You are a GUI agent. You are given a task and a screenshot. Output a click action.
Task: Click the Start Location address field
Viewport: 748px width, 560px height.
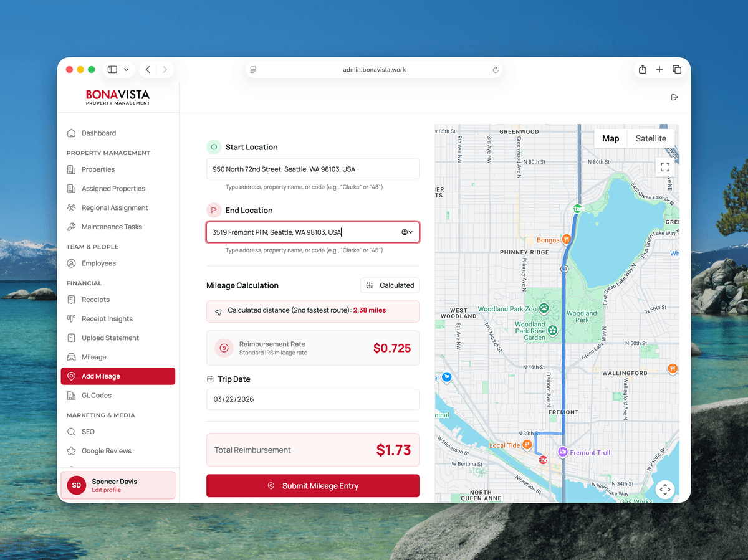[312, 169]
